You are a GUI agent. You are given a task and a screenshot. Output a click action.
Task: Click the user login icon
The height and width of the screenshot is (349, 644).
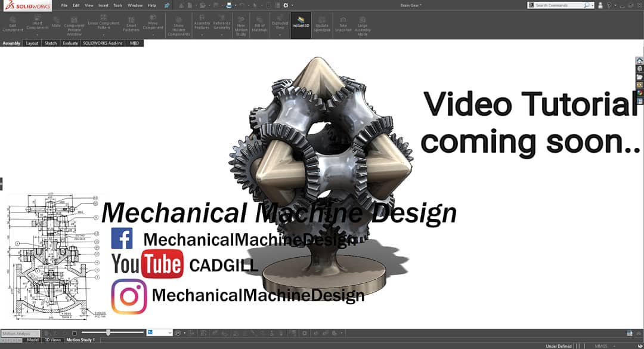(x=600, y=5)
